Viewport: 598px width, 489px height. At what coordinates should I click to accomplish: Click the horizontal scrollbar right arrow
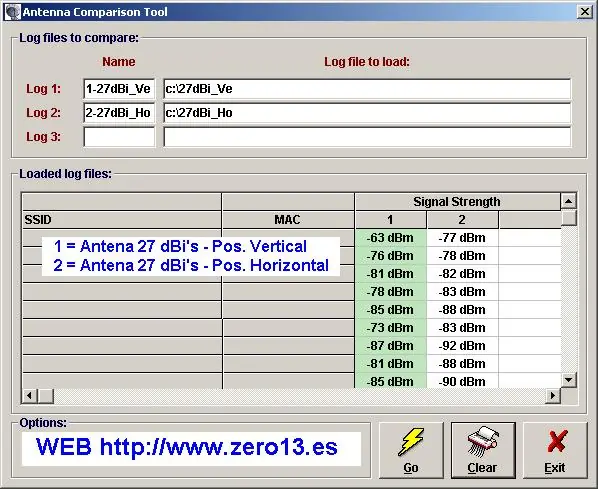click(x=553, y=396)
